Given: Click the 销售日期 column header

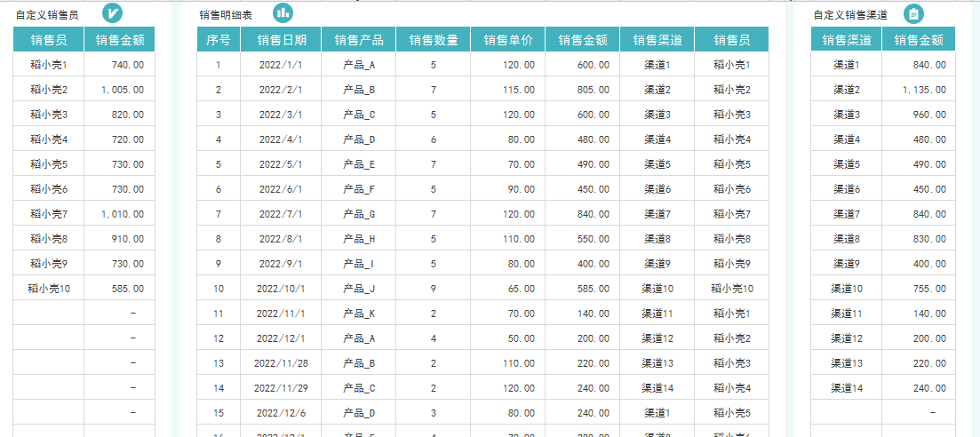Looking at the screenshot, I should point(282,39).
